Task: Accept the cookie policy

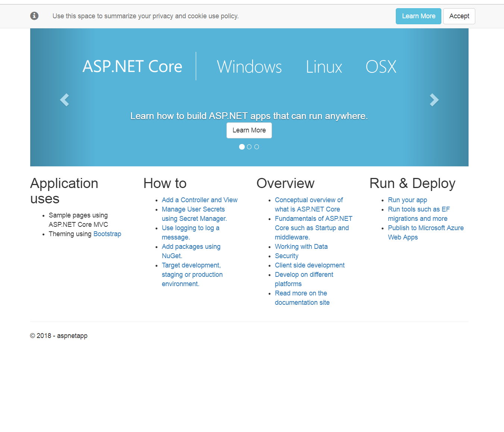Action: click(x=459, y=16)
